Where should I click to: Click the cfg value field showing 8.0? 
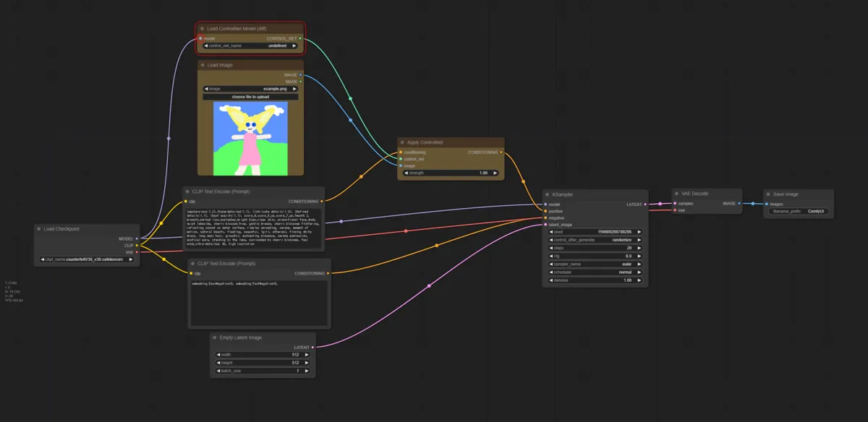pyautogui.click(x=595, y=256)
